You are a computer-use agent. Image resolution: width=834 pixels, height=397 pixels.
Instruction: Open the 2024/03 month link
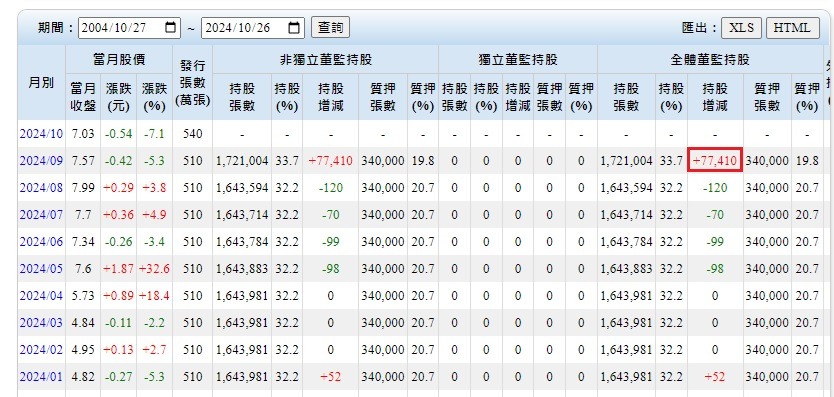[41, 323]
